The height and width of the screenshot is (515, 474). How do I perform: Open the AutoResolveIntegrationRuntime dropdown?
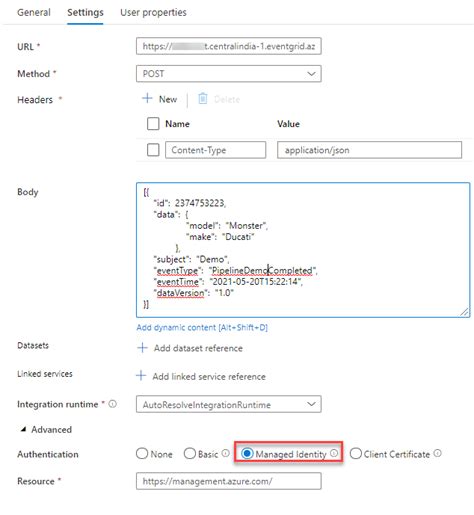(229, 404)
